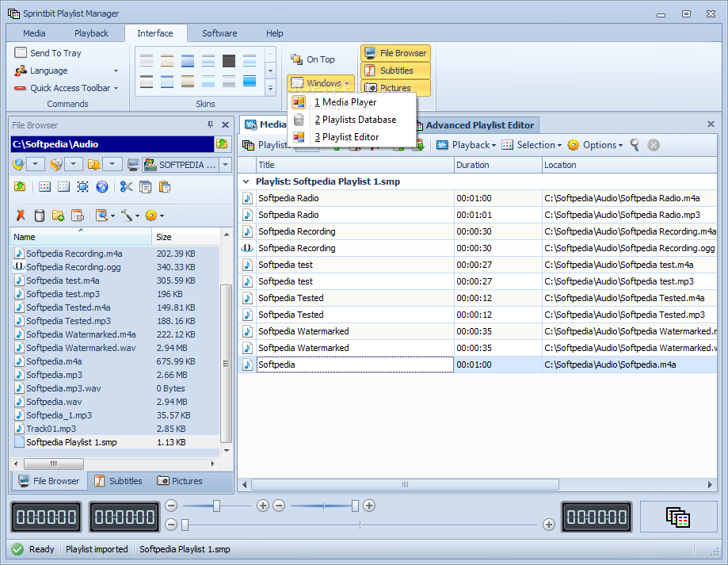Sort playlist by the Duration column header

coord(497,165)
